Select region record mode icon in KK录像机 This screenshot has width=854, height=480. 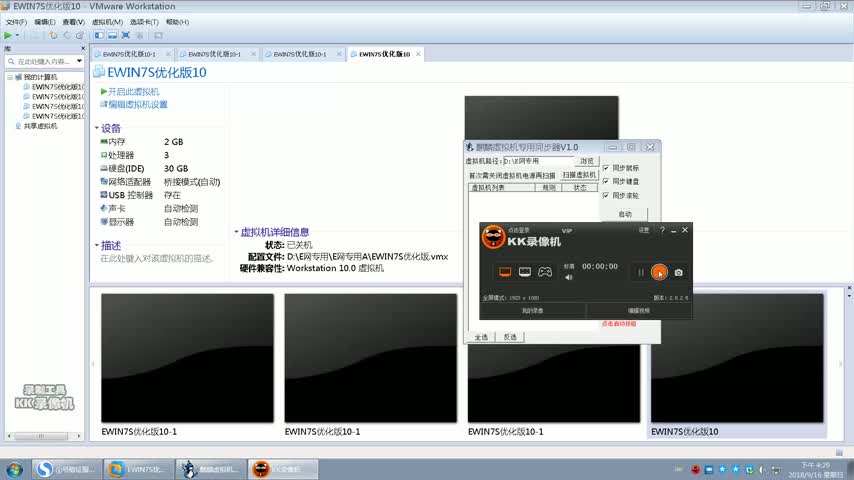[524, 272]
